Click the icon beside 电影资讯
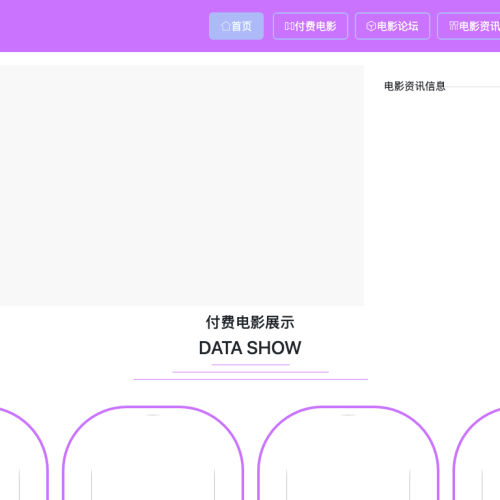Viewport: 500px width, 500px height. (454, 26)
